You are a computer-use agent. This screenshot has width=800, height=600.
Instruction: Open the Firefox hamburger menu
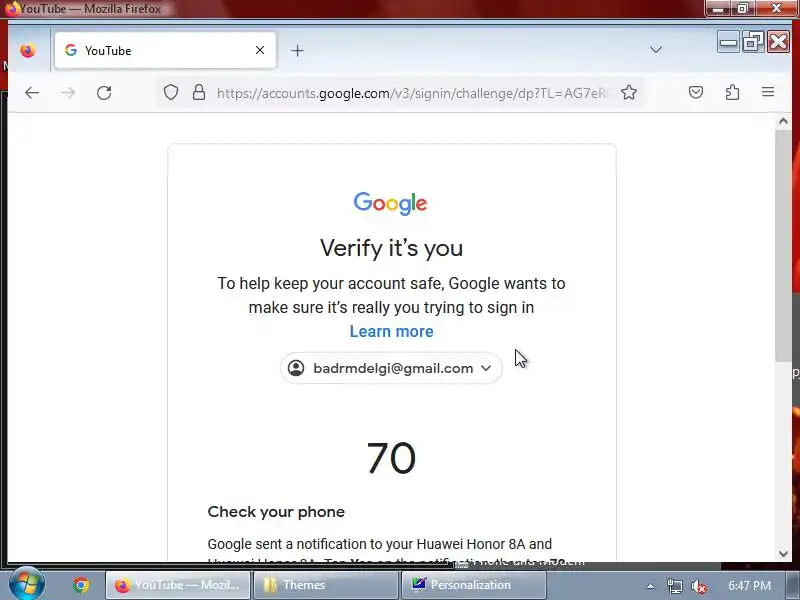tap(768, 92)
